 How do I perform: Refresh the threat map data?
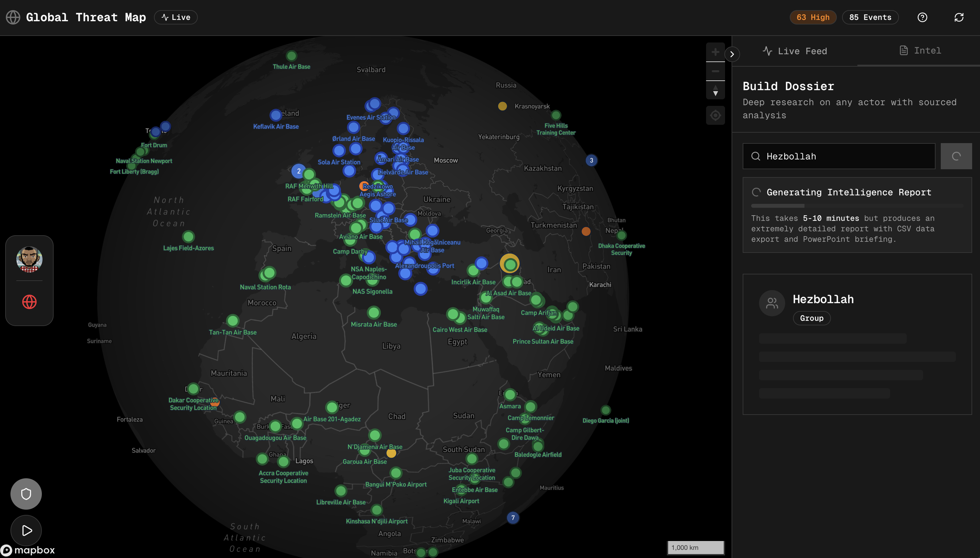click(959, 17)
